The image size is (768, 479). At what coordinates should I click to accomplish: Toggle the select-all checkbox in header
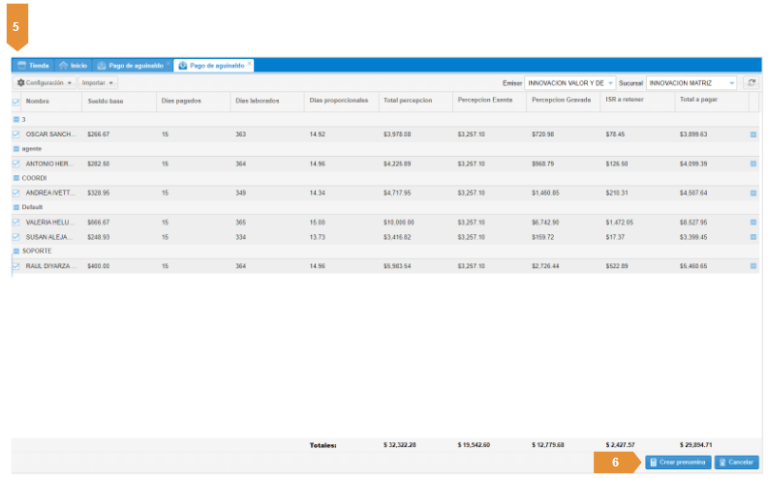pos(16,101)
